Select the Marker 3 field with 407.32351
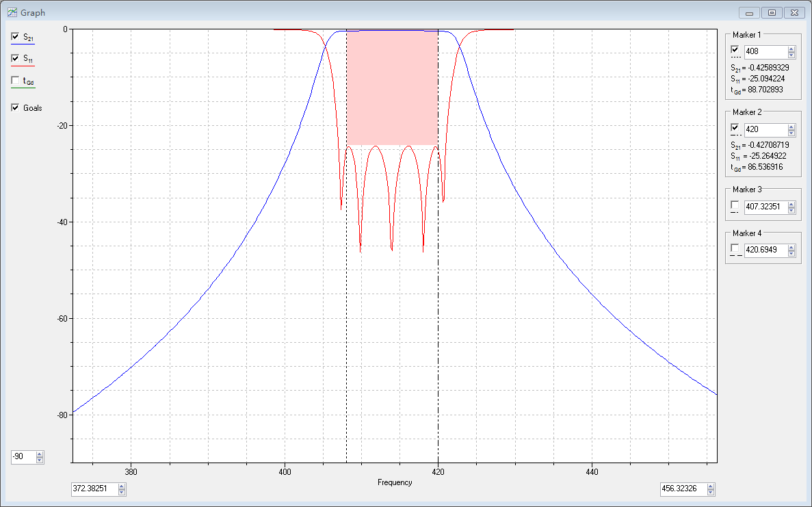This screenshot has width=812, height=507. tap(765, 207)
